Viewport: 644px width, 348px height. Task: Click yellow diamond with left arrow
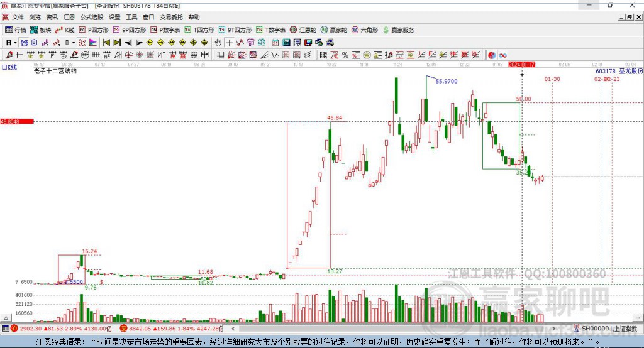[150, 43]
